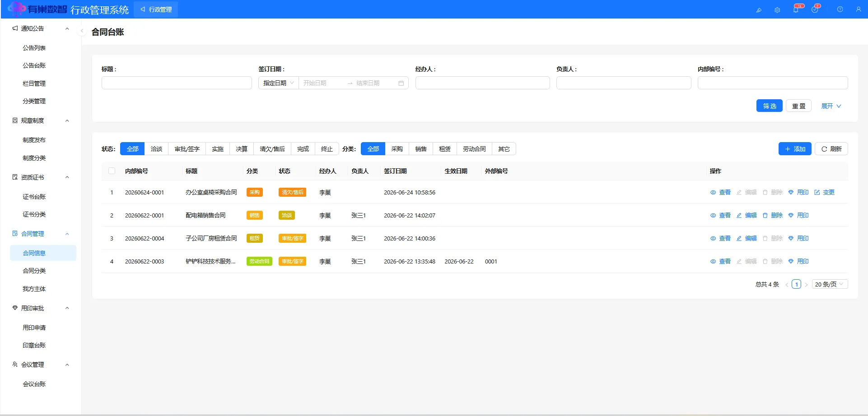Click the 内部编号 input field
Viewport: 868px width, 416px height.
coord(773,83)
